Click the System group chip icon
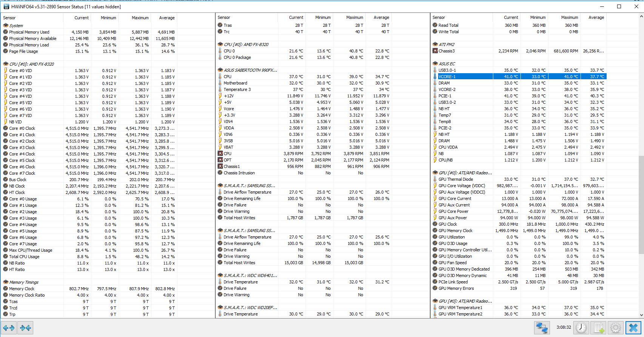 click(x=6, y=26)
